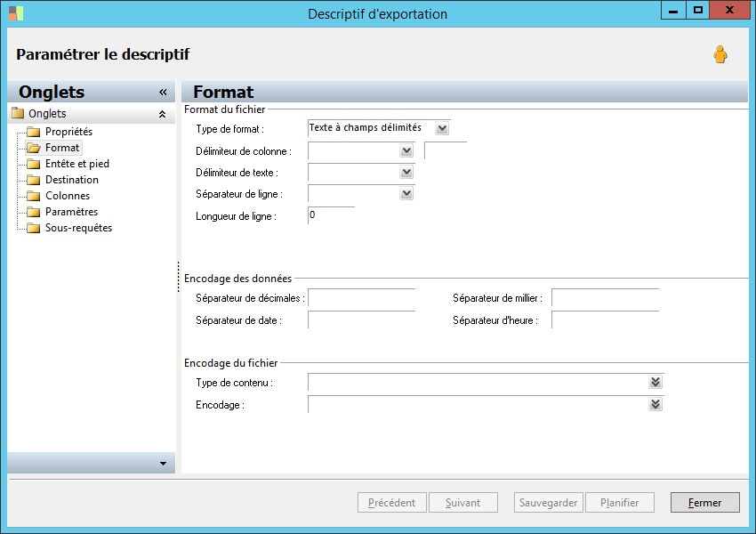Open the Séparateur de ligne dropdown

[x=406, y=193]
